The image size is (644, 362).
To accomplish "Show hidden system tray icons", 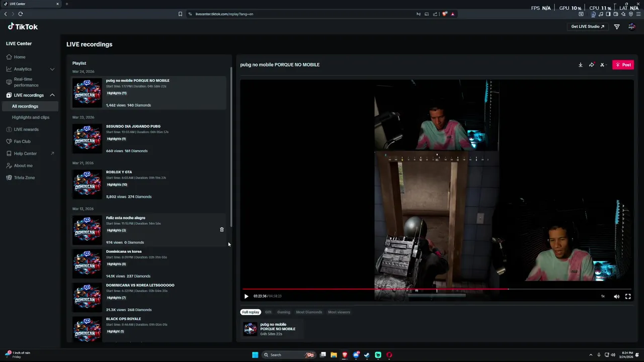I will tap(591, 355).
